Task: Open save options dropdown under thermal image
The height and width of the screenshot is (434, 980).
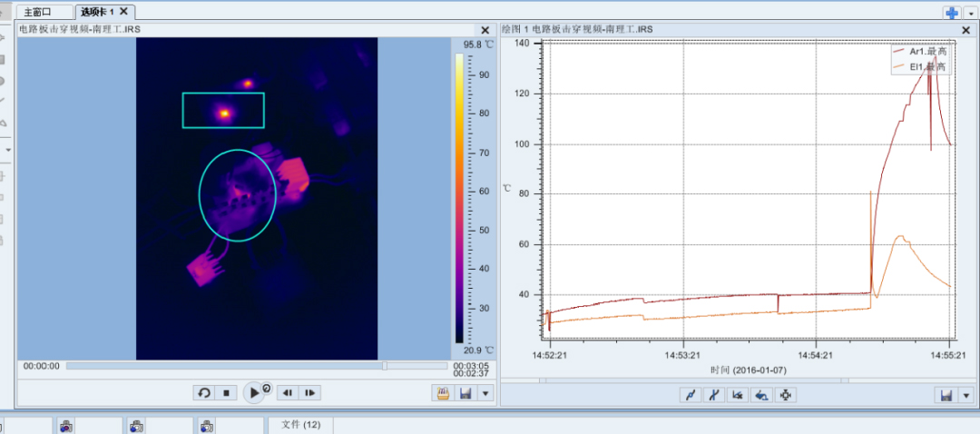Action: [x=487, y=395]
